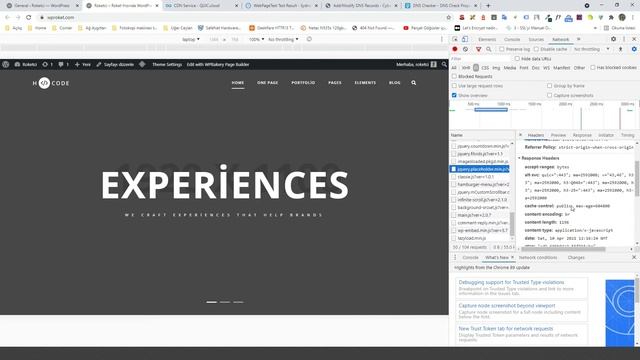Switch to Elements tab in DevTools
This screenshot has height=360, width=640.
tap(487, 40)
